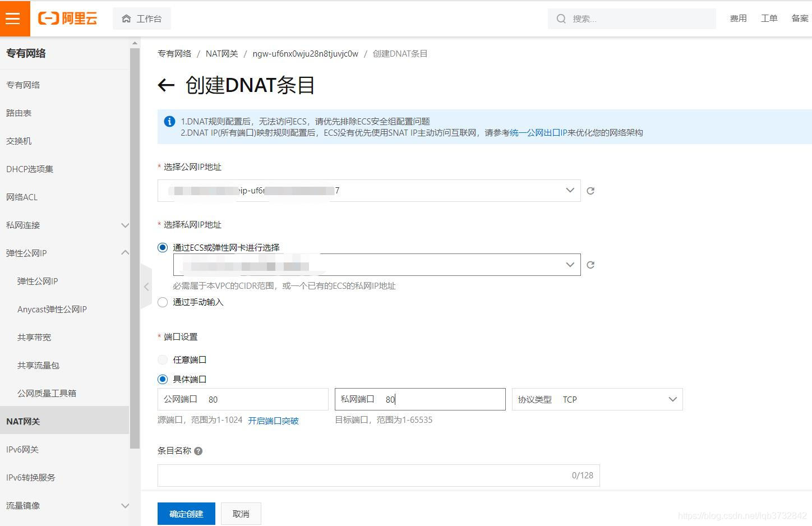The image size is (812, 526).
Task: Click the Alibaba Cloud (阿里云) logo
Action: 67,19
